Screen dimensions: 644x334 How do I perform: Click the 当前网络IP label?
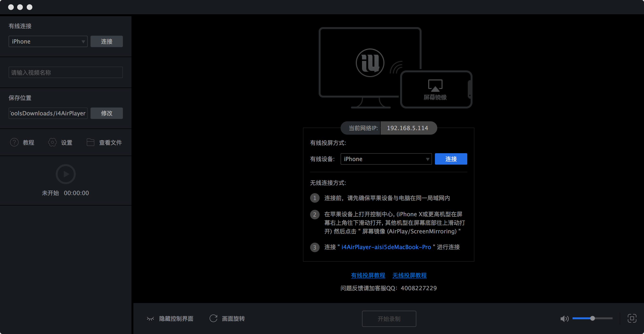pos(363,128)
